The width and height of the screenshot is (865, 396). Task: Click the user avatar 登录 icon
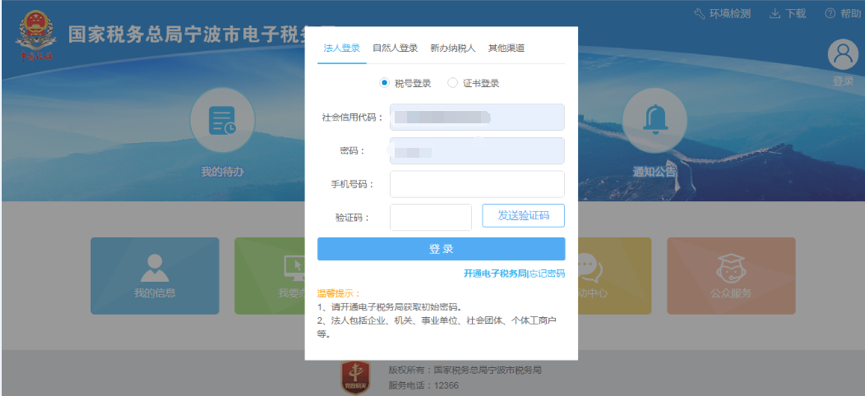tap(842, 55)
